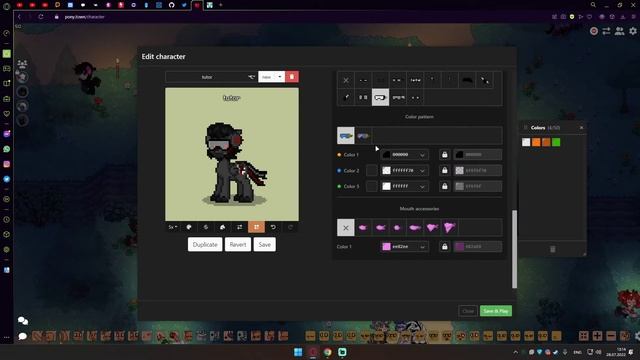Pick the third pink mouth accessory

(397, 228)
